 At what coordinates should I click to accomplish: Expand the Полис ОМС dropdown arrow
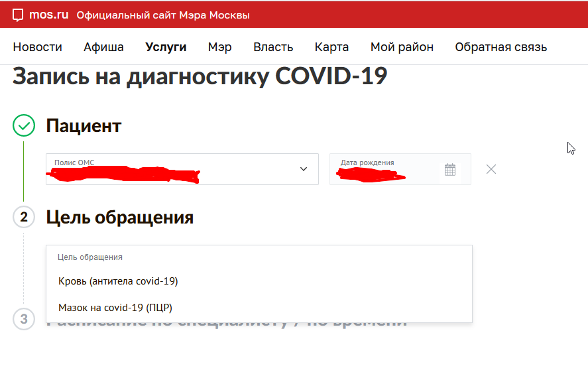[304, 169]
